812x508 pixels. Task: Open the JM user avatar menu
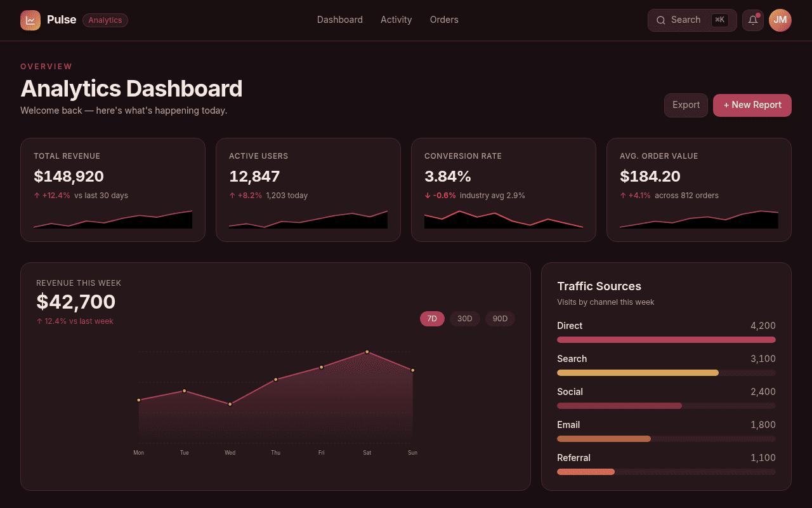[780, 20]
